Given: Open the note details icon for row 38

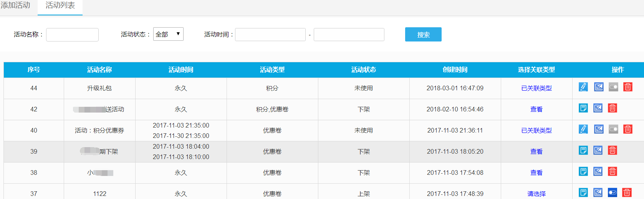Looking at the screenshot, I should (x=583, y=172).
